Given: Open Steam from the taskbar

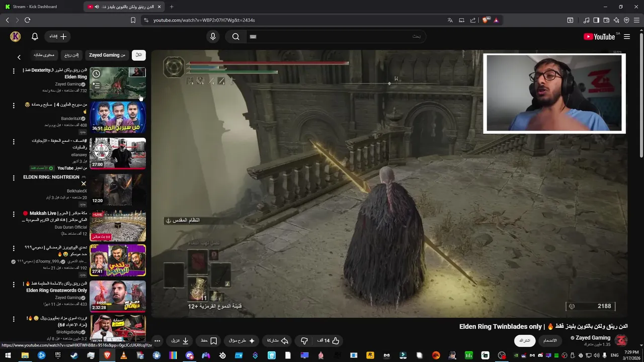Looking at the screenshot, I should [74, 355].
